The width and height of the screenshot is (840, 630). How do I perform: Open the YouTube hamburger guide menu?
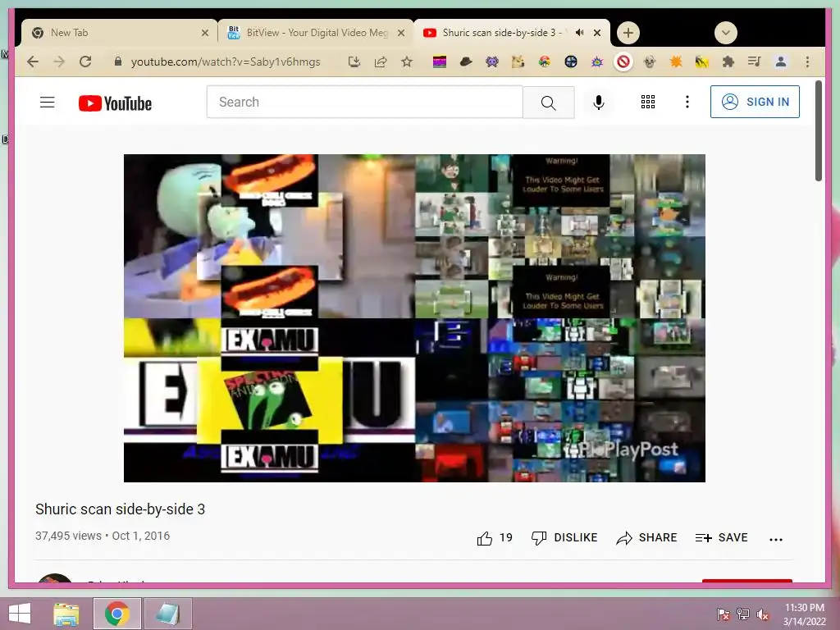(x=47, y=102)
